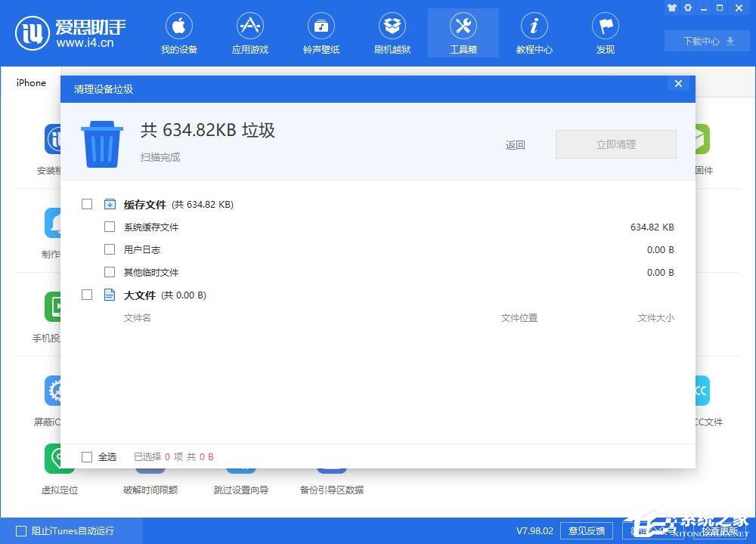The height and width of the screenshot is (544, 756).
Task: Open the 教程中心 info icon
Action: click(x=534, y=32)
